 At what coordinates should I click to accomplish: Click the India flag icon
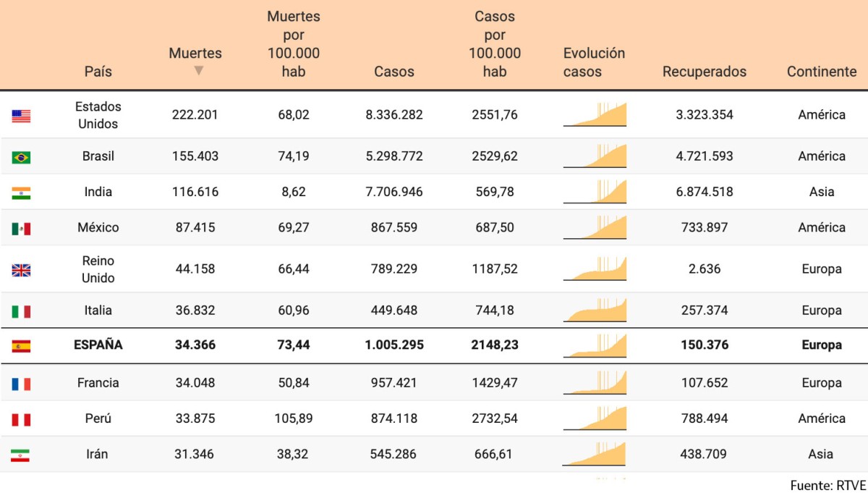(x=21, y=191)
